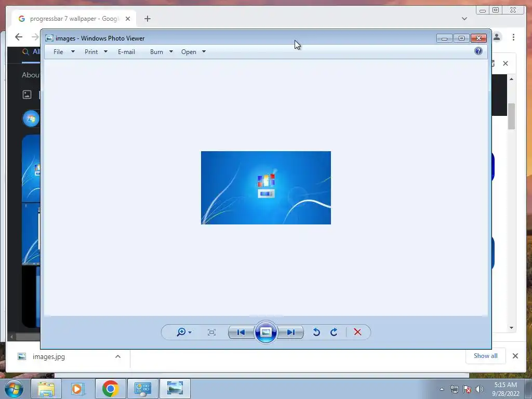Viewport: 532px width, 399px height.
Task: Click Show all downloads
Action: [x=486, y=356]
